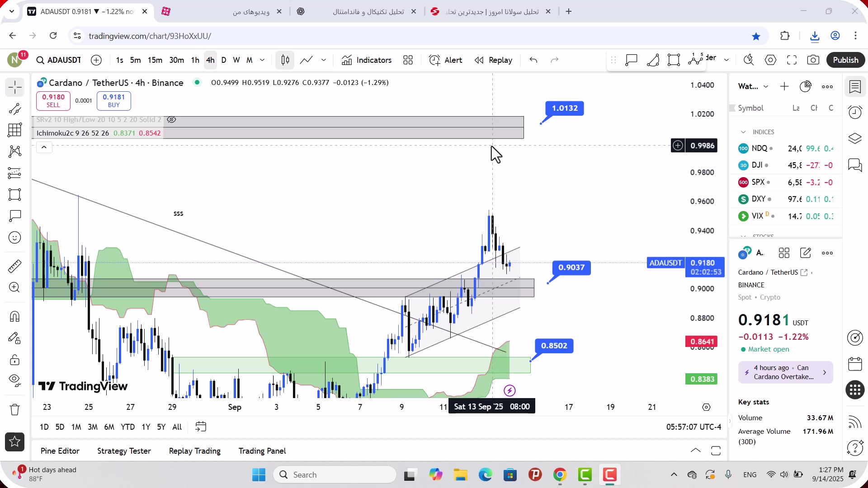Viewport: 868px width, 488px height.
Task: Click the Windows Start button
Action: pyautogui.click(x=259, y=475)
